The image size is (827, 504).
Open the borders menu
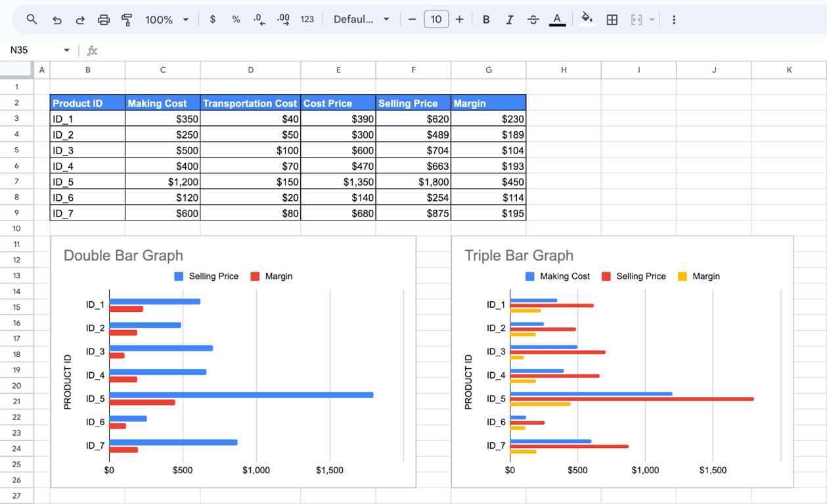click(612, 20)
